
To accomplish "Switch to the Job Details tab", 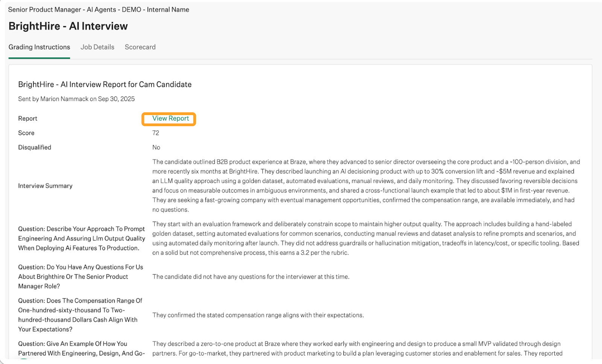I will click(x=97, y=47).
